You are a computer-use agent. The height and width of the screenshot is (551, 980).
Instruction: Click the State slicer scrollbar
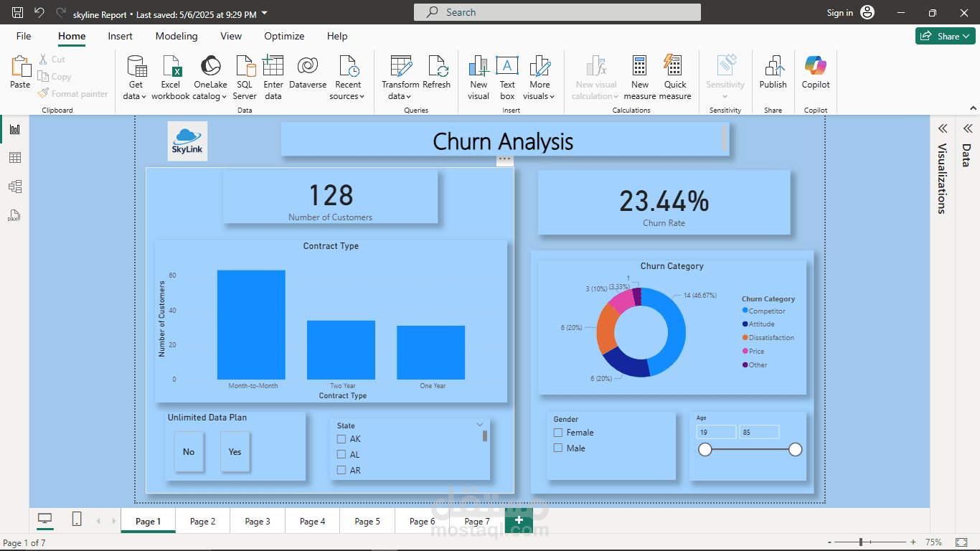coord(485,435)
